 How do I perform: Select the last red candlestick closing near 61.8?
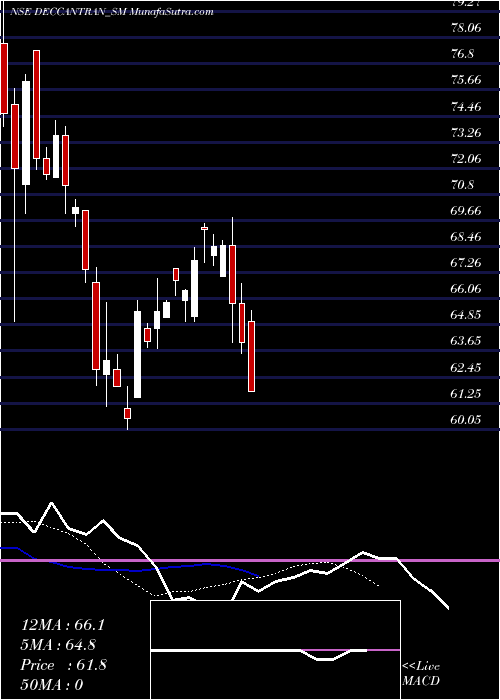click(x=252, y=356)
